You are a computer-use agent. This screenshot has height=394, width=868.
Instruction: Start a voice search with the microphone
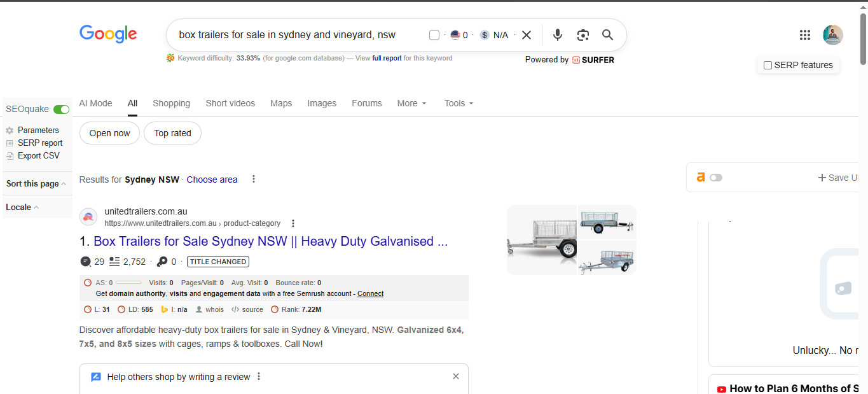558,35
